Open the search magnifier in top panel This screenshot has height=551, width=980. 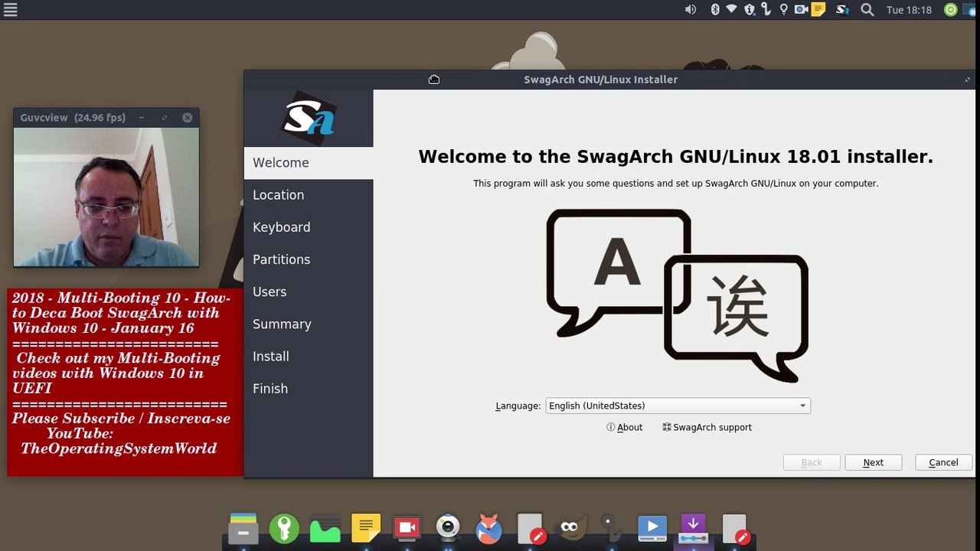coord(867,10)
